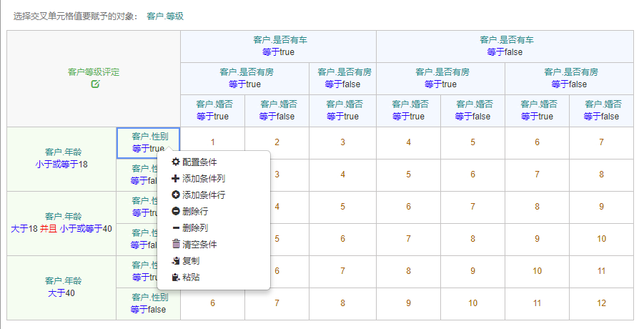Click the 客户等级评定 table title
The image size is (644, 329).
[94, 72]
